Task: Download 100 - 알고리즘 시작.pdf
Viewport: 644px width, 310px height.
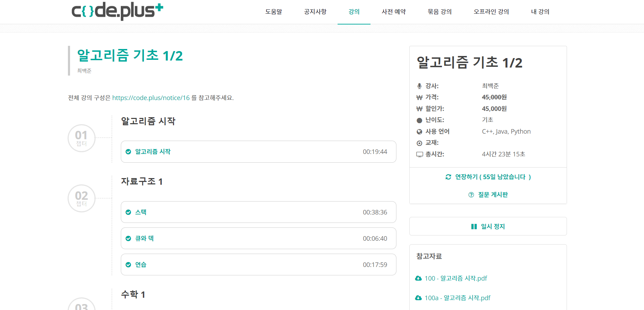Action: coord(456,279)
